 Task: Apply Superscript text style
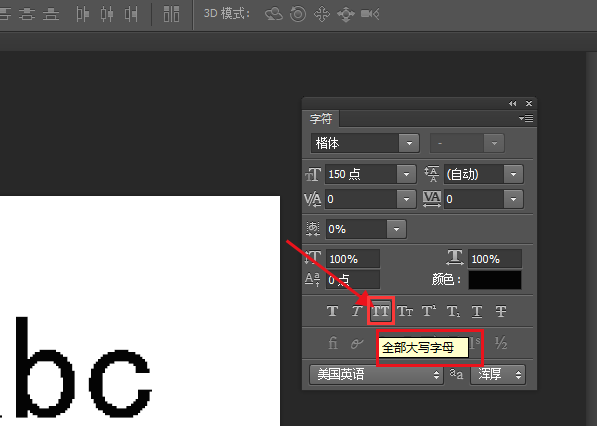coord(429,311)
